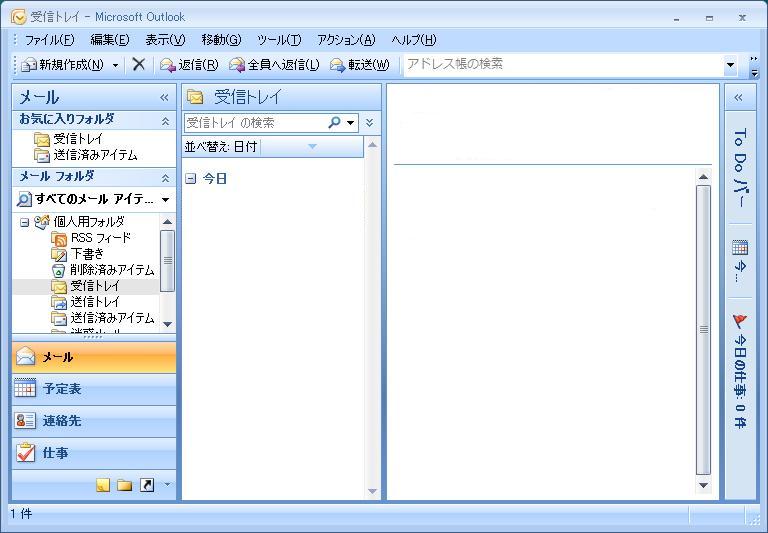Click the splitter grip above navigation buttons
Screen dimensions: 768x533
tap(94, 337)
